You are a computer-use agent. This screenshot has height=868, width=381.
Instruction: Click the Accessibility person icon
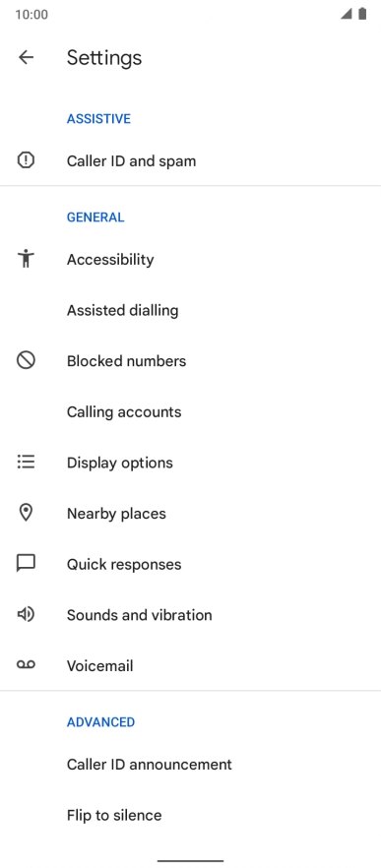click(x=26, y=259)
